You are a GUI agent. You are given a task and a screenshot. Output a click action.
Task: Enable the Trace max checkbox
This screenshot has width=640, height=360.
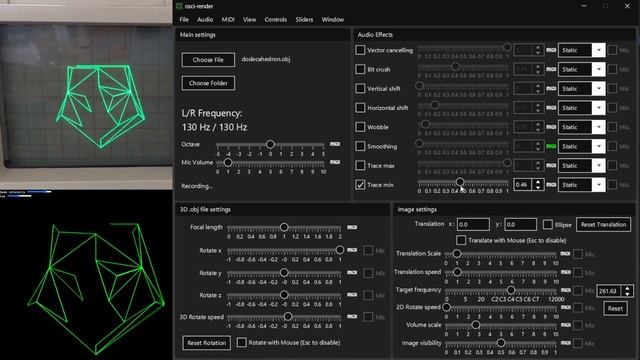360,165
